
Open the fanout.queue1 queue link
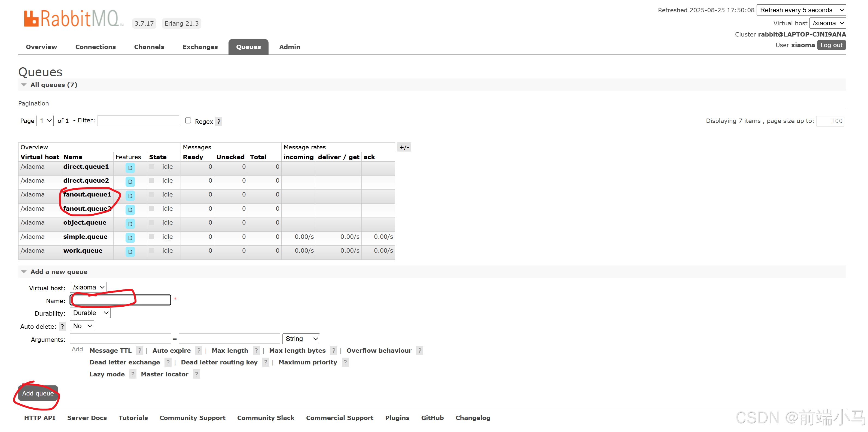87,195
